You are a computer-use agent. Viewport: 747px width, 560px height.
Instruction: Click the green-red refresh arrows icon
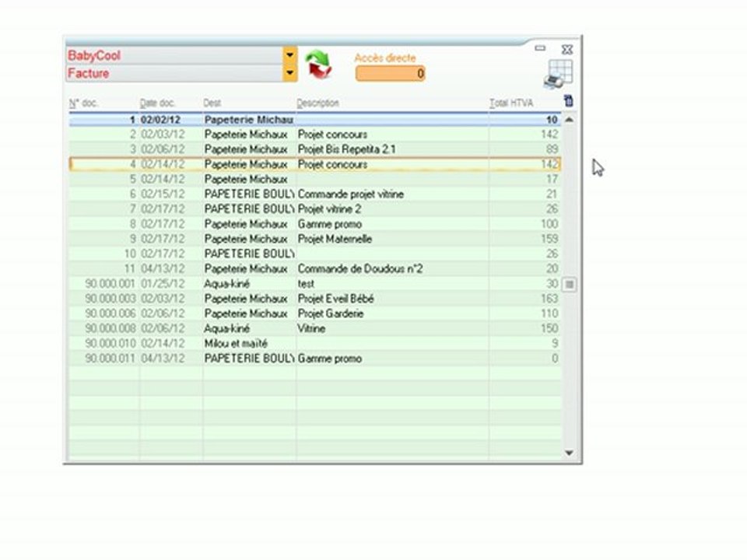click(x=318, y=65)
